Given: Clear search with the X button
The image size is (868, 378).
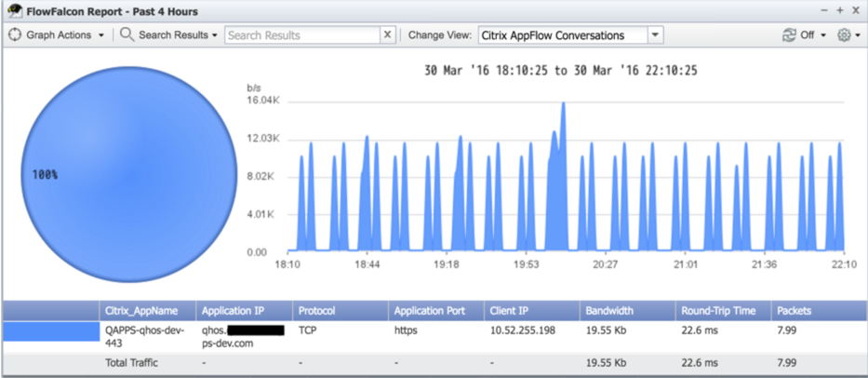Looking at the screenshot, I should pos(388,35).
